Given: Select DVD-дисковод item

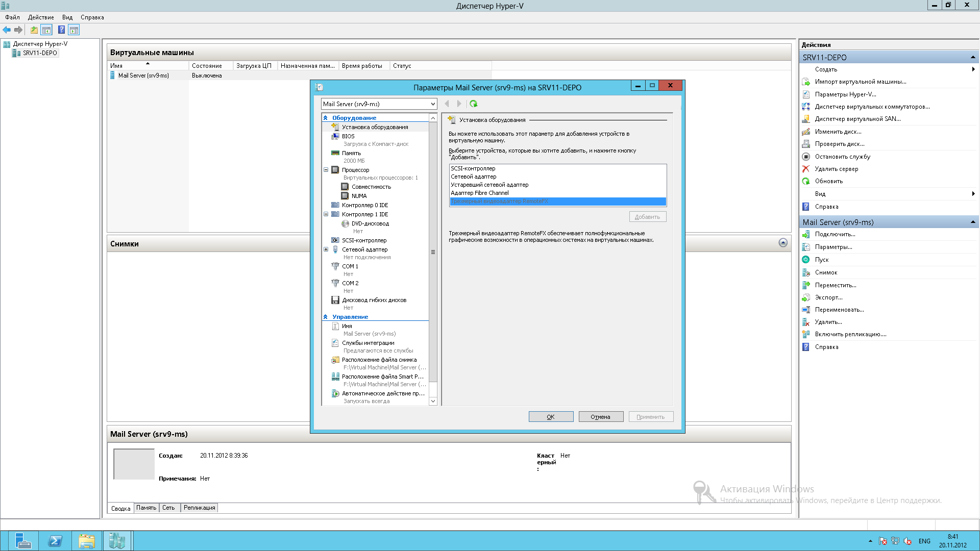Looking at the screenshot, I should pos(370,223).
